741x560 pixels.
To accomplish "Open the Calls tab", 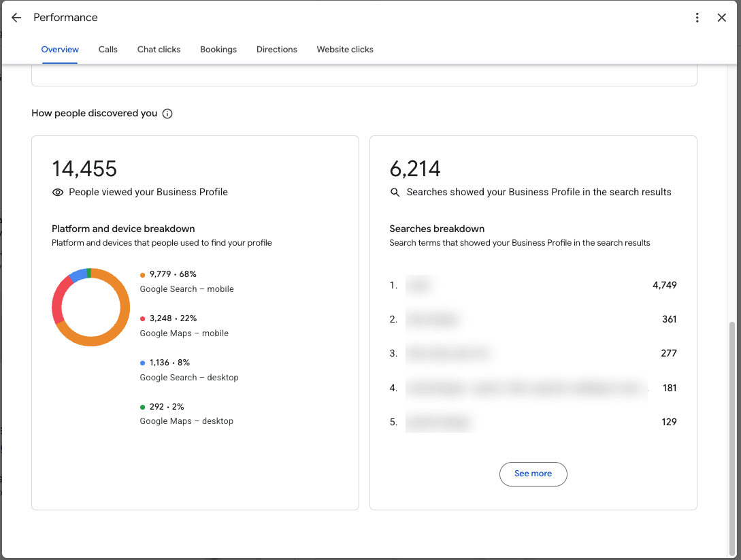I will pyautogui.click(x=108, y=50).
